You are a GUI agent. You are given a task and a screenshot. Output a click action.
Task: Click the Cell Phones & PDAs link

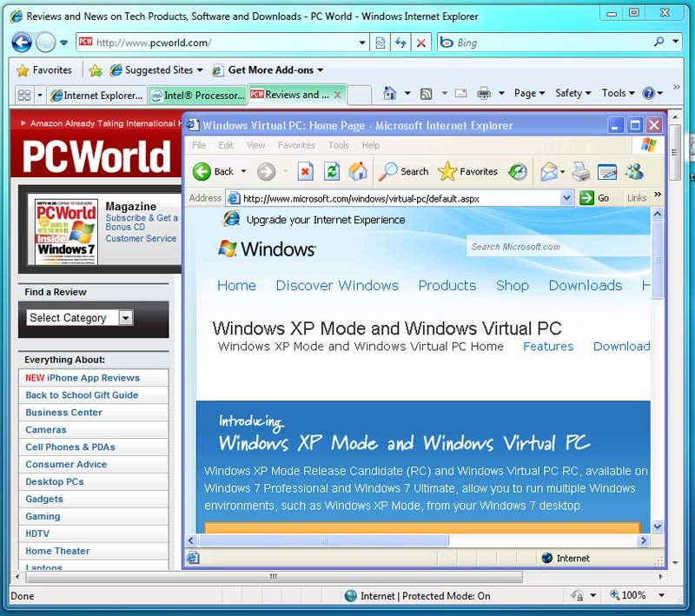pos(70,447)
